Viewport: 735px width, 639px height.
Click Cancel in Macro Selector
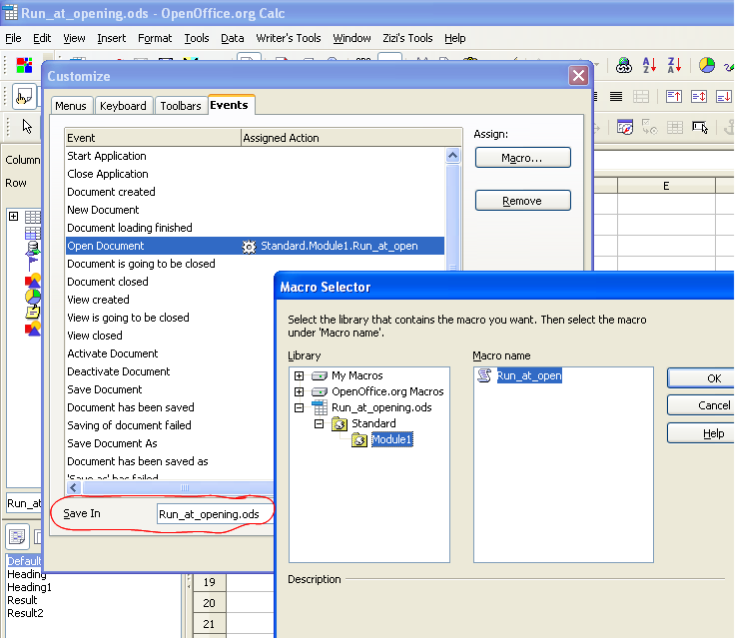[x=701, y=406]
